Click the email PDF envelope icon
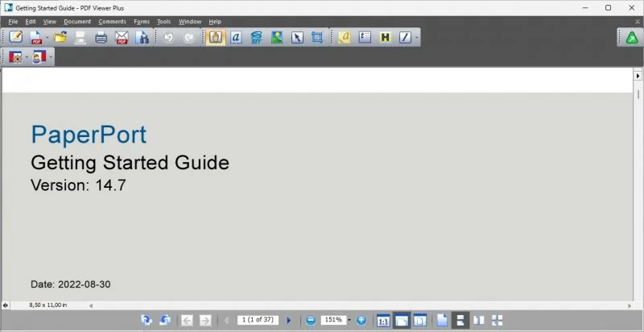Viewport: 644px width, 332px height. tap(122, 37)
